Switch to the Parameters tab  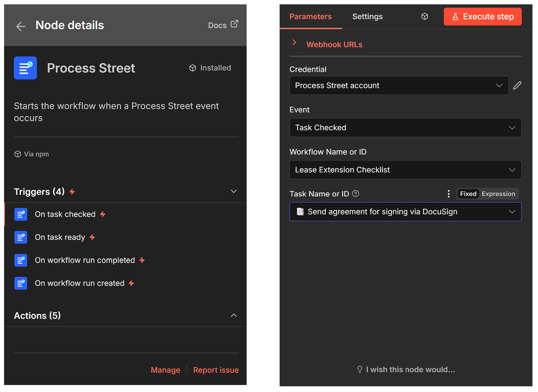[311, 16]
